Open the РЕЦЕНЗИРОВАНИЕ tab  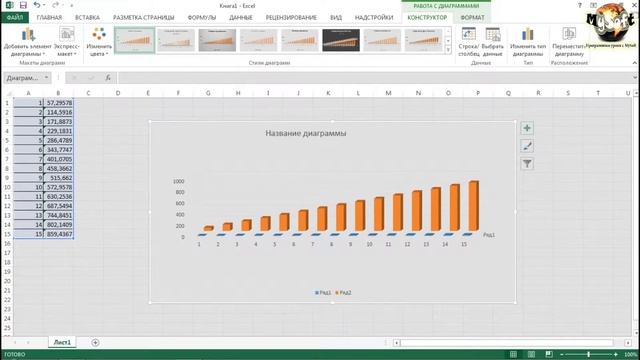pyautogui.click(x=291, y=18)
